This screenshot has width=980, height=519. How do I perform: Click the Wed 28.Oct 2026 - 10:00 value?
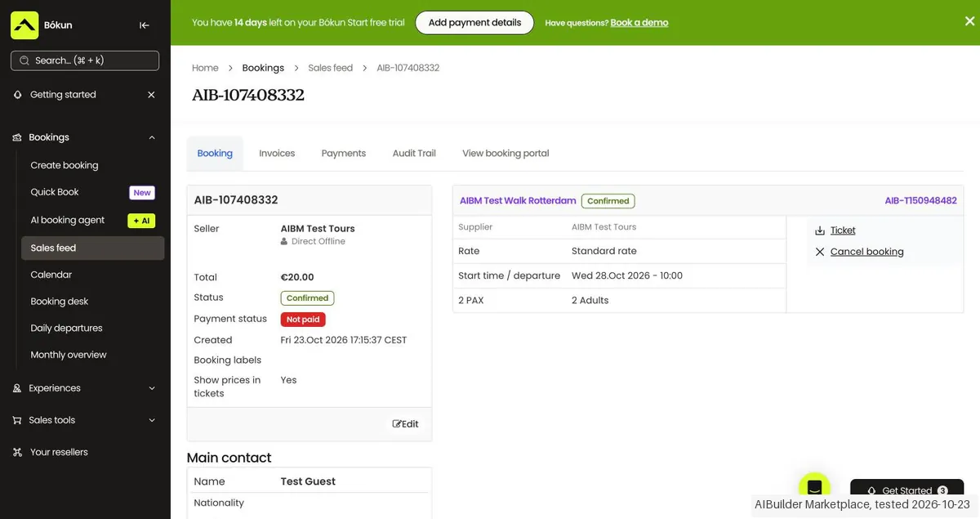(x=627, y=275)
